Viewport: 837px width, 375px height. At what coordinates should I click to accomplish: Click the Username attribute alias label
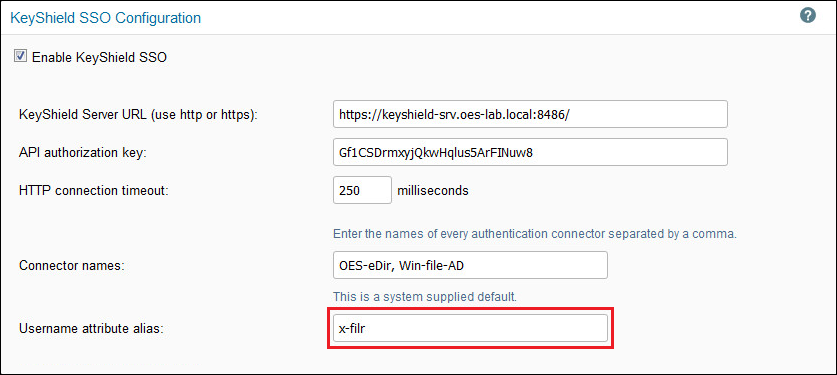pos(91,329)
